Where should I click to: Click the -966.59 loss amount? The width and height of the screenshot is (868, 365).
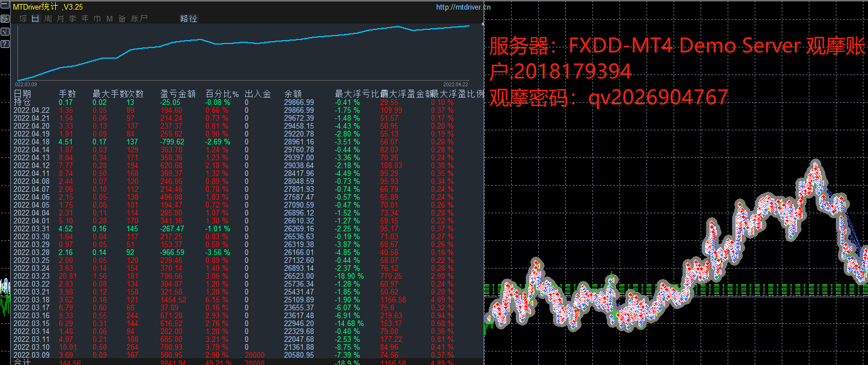[172, 252]
